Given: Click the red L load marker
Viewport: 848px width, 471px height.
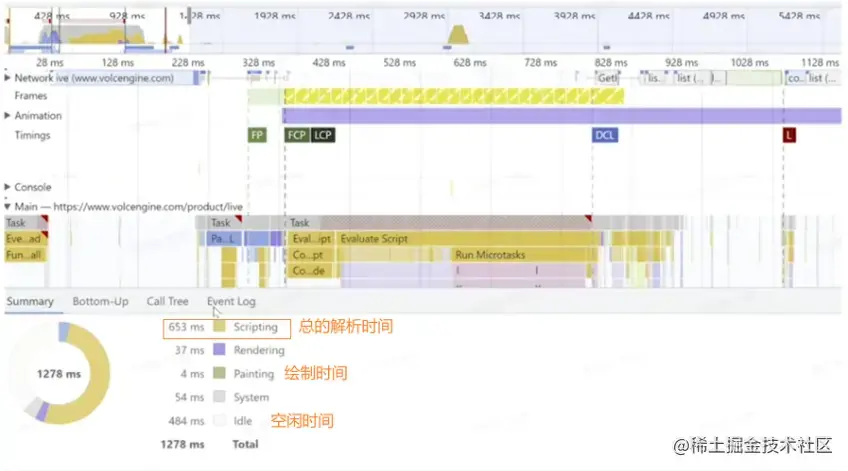Looking at the screenshot, I should [x=789, y=135].
